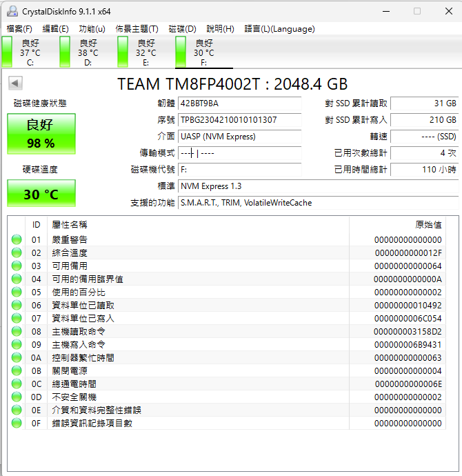Click the 30 °C temperature button
The height and width of the screenshot is (476, 462).
tap(41, 194)
